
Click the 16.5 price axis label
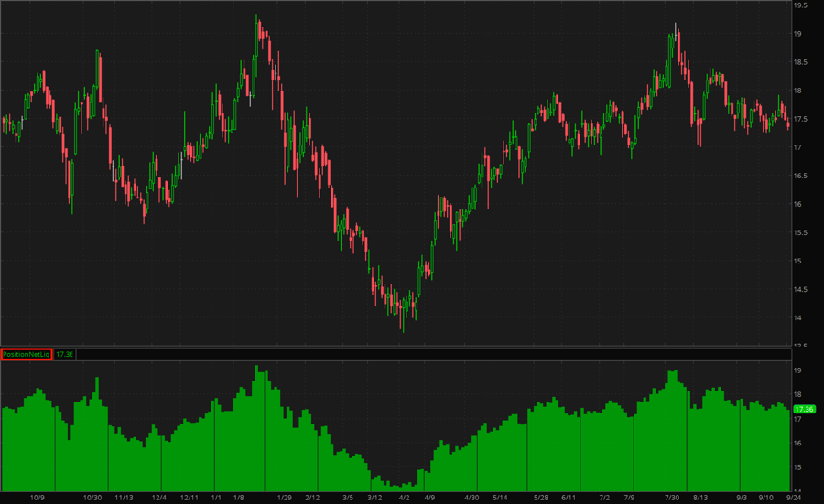tap(799, 176)
